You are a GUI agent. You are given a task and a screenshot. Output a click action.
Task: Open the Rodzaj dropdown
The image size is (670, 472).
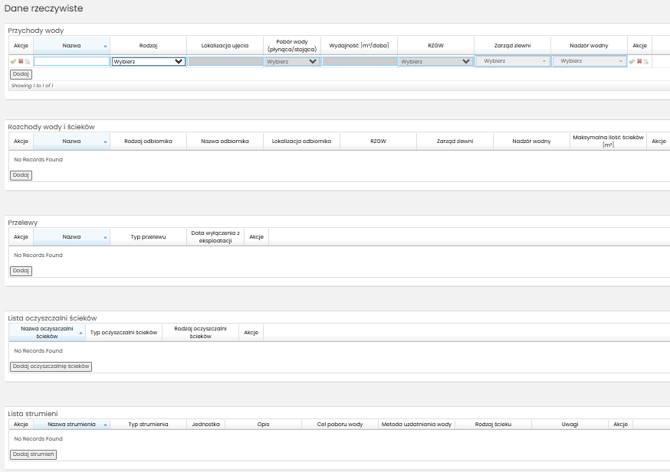pos(148,61)
